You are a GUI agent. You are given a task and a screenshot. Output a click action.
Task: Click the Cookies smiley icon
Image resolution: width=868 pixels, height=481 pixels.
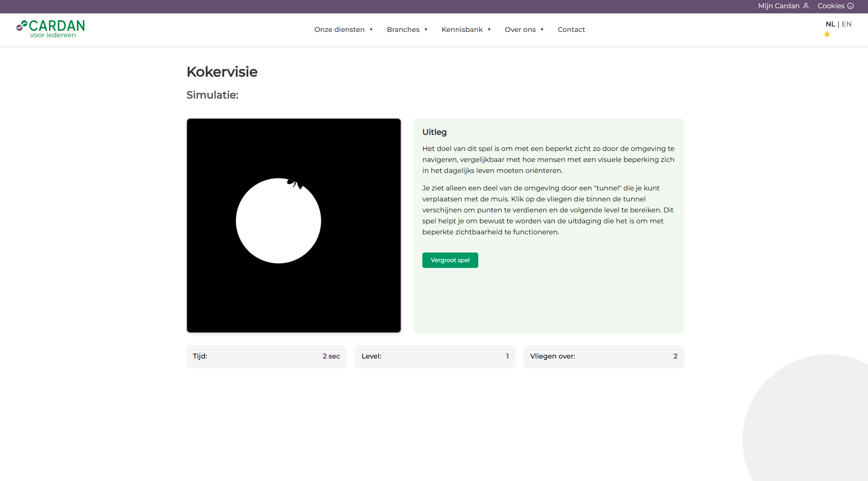pos(851,6)
